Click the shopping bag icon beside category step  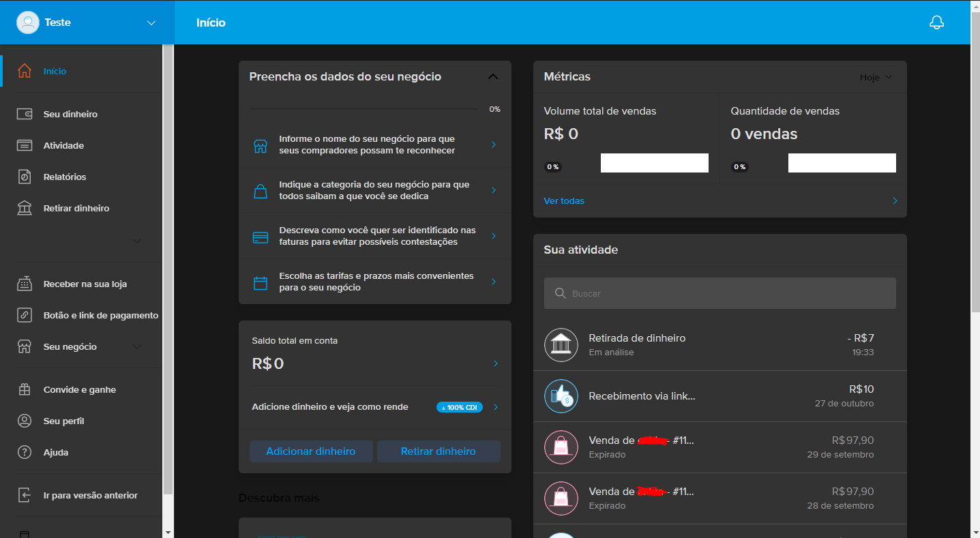click(261, 191)
